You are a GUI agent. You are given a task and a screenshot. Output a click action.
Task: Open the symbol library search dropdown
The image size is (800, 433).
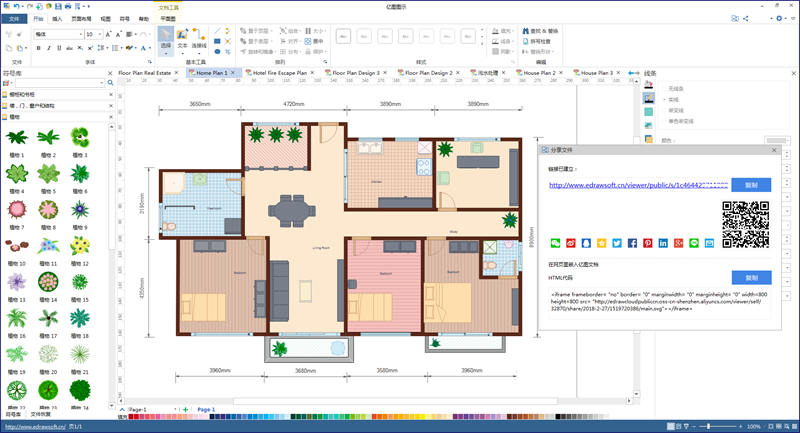tap(102, 83)
